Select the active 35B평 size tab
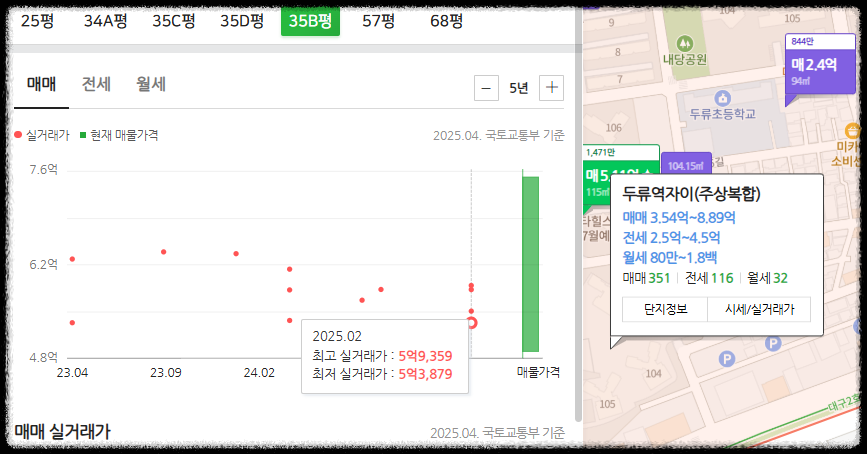Viewport: 867px width, 454px height. [310, 22]
